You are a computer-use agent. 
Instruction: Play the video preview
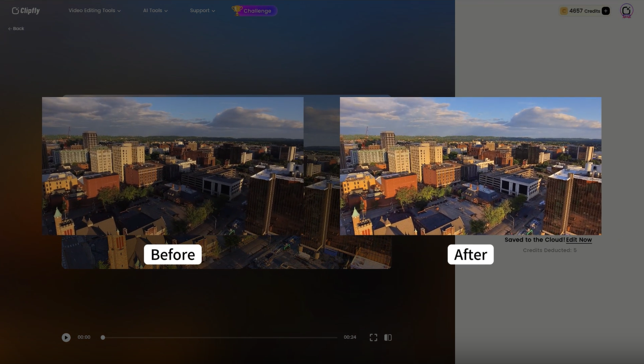click(x=66, y=337)
